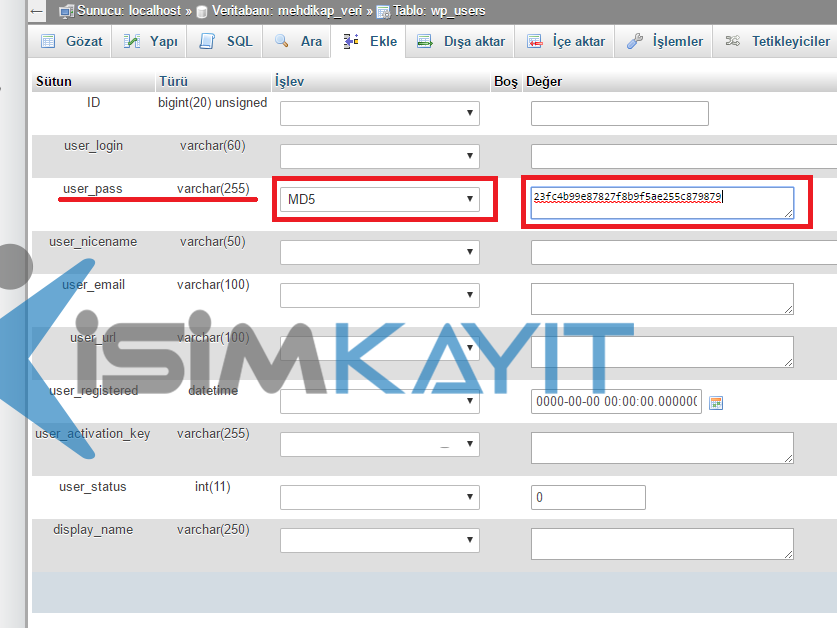Click the Sunucu: localhost breadcrumb link
Screen dimensions: 837x628
click(129, 11)
